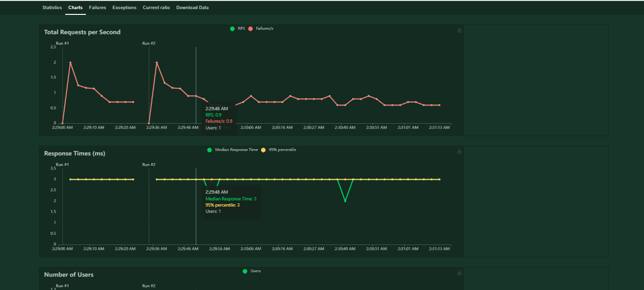This screenshot has height=290, width=644.
Task: Open the Failures tab
Action: tap(97, 7)
